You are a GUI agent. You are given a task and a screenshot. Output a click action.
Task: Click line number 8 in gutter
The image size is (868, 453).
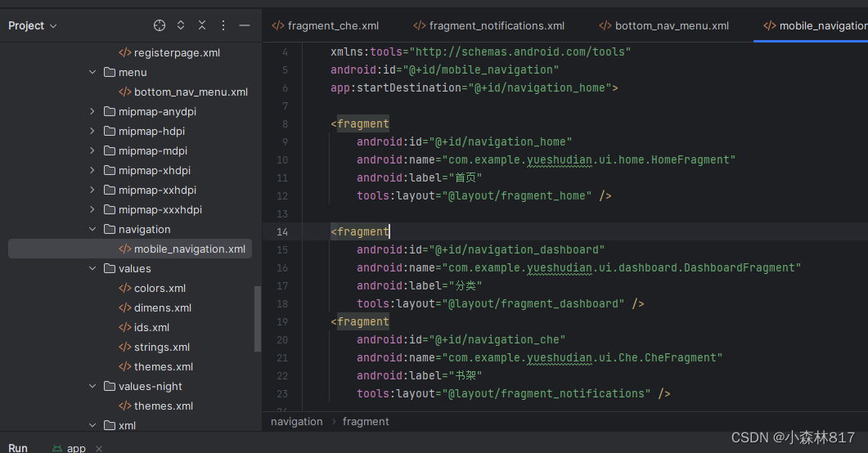click(285, 124)
